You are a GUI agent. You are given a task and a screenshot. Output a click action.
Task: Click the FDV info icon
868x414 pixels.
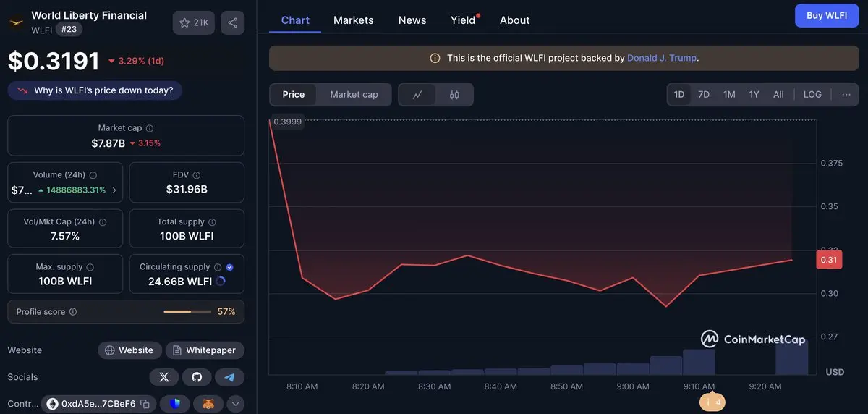[197, 175]
